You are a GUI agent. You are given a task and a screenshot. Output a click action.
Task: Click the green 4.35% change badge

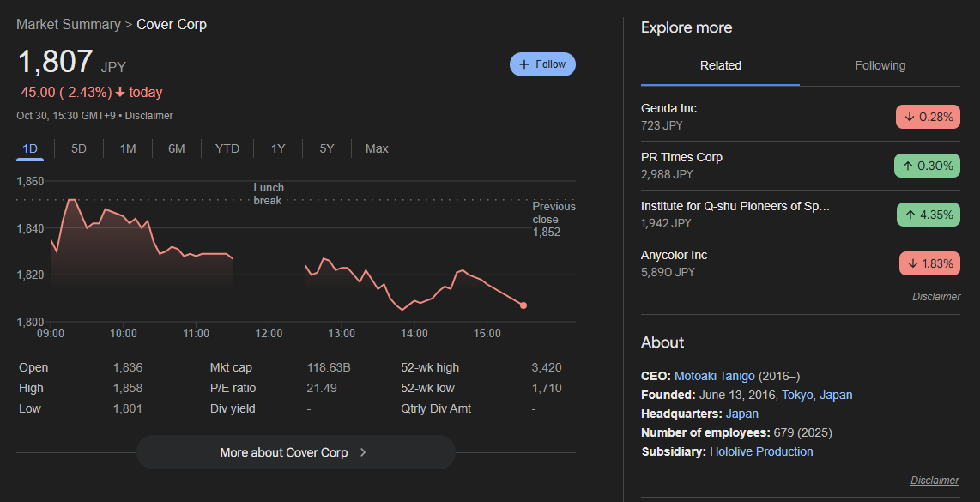click(928, 215)
